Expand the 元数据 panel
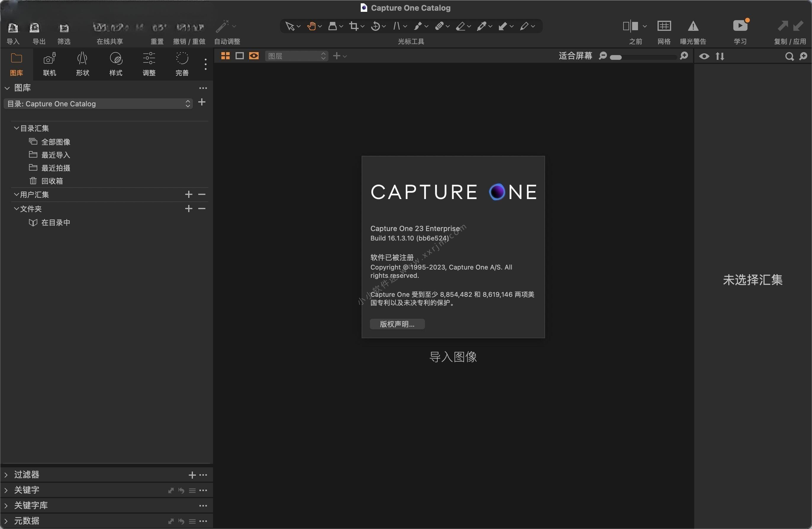The image size is (812, 529). (x=6, y=521)
